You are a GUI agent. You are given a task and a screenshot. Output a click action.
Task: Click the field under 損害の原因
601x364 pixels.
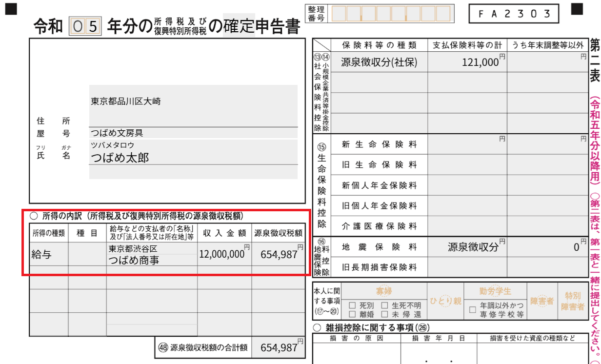tap(357, 354)
